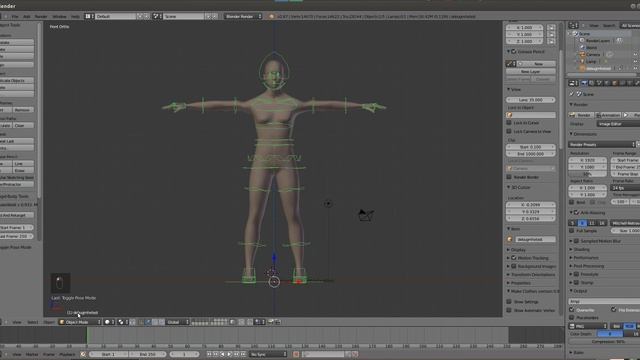
Task: Toggle Background Images checkbox
Action: click(514, 266)
